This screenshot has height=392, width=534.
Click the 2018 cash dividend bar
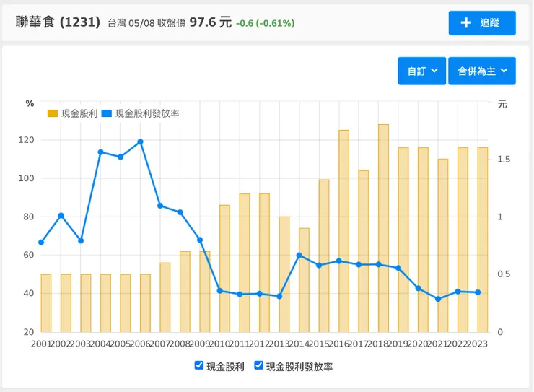click(x=383, y=228)
